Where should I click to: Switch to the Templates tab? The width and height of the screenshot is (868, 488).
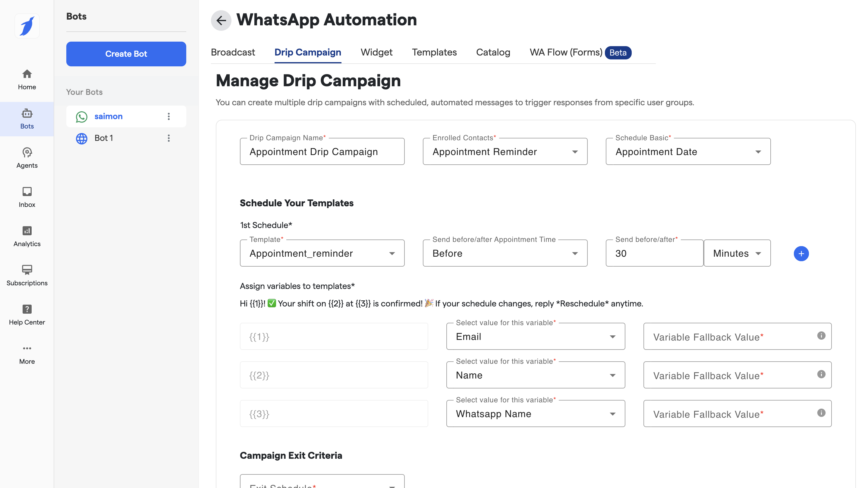tap(434, 52)
